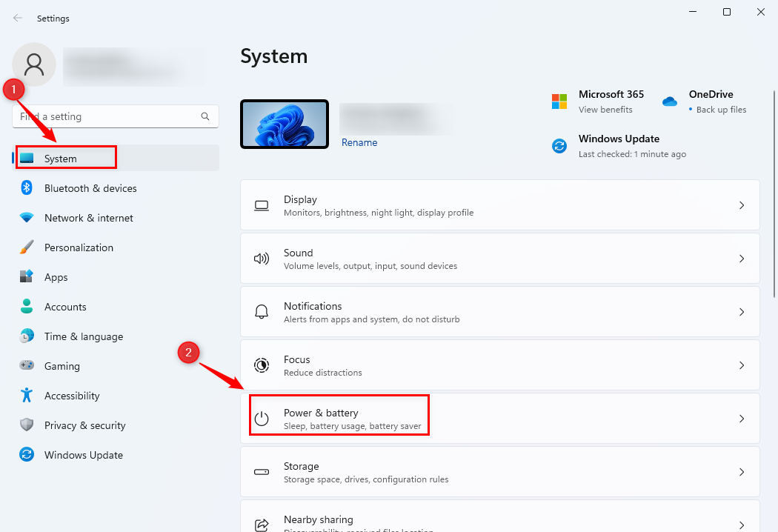Click the search magnifier icon

205,116
